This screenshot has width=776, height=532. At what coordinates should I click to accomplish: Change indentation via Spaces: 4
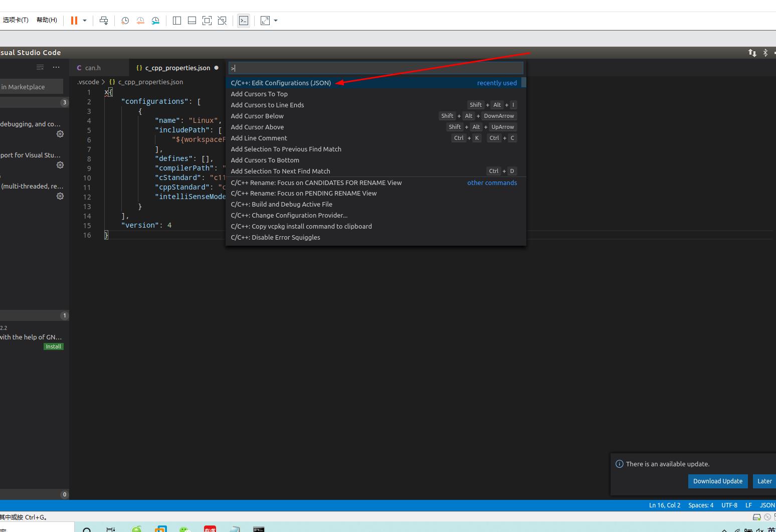tap(701, 505)
